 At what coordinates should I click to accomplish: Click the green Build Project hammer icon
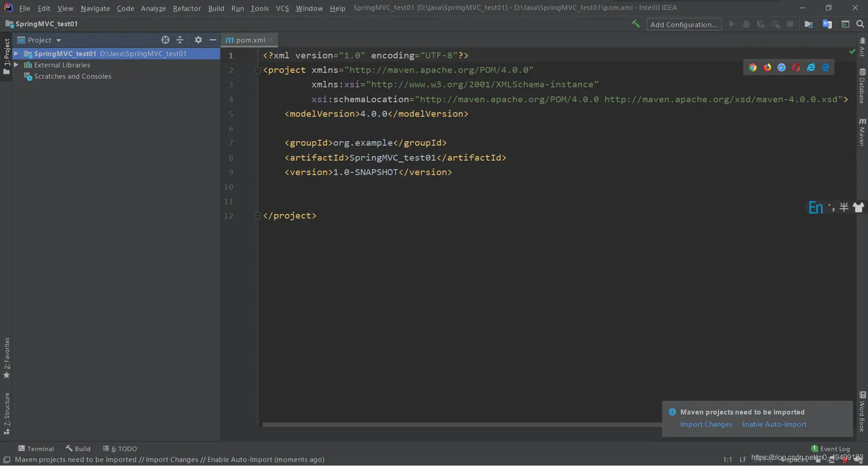[635, 24]
